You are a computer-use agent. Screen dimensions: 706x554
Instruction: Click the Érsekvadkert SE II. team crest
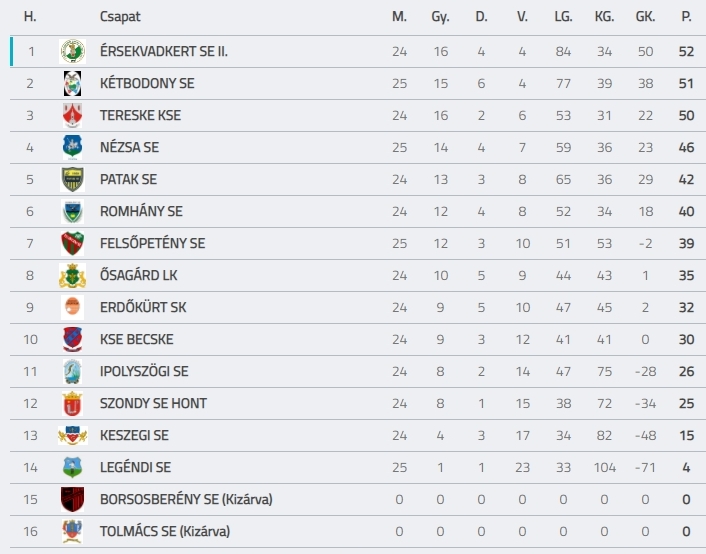(72, 51)
